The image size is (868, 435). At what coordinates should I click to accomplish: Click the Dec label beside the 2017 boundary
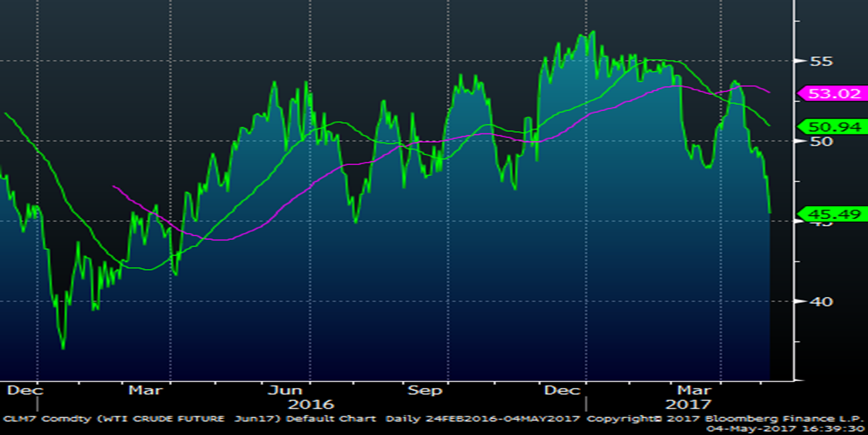click(x=562, y=390)
